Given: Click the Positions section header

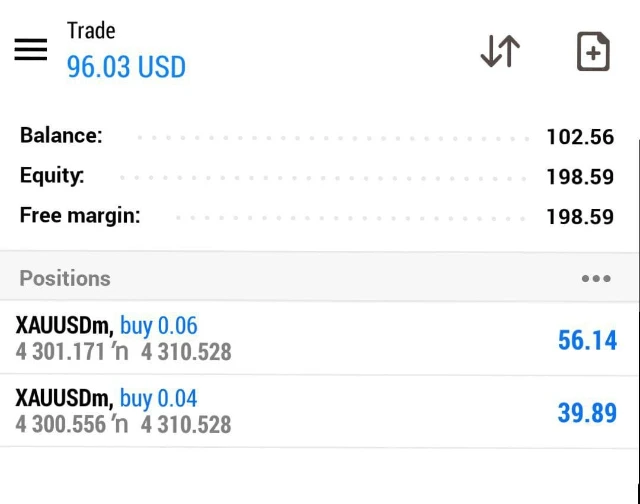Looking at the screenshot, I should pos(65,278).
